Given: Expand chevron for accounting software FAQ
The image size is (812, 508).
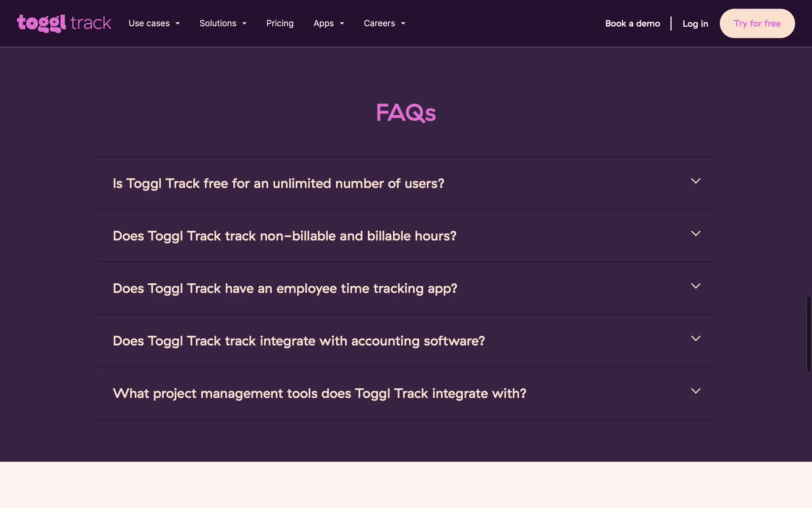Looking at the screenshot, I should [695, 339].
